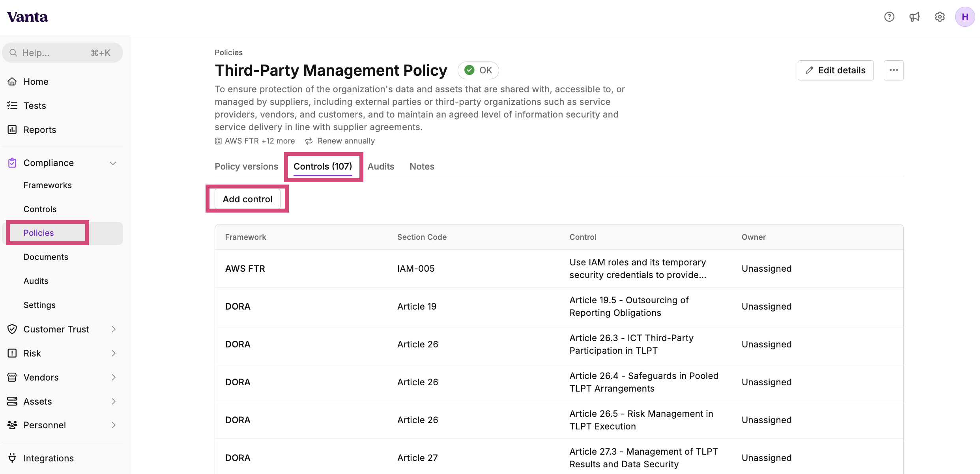
Task: Open the Notes tab
Action: (x=422, y=166)
